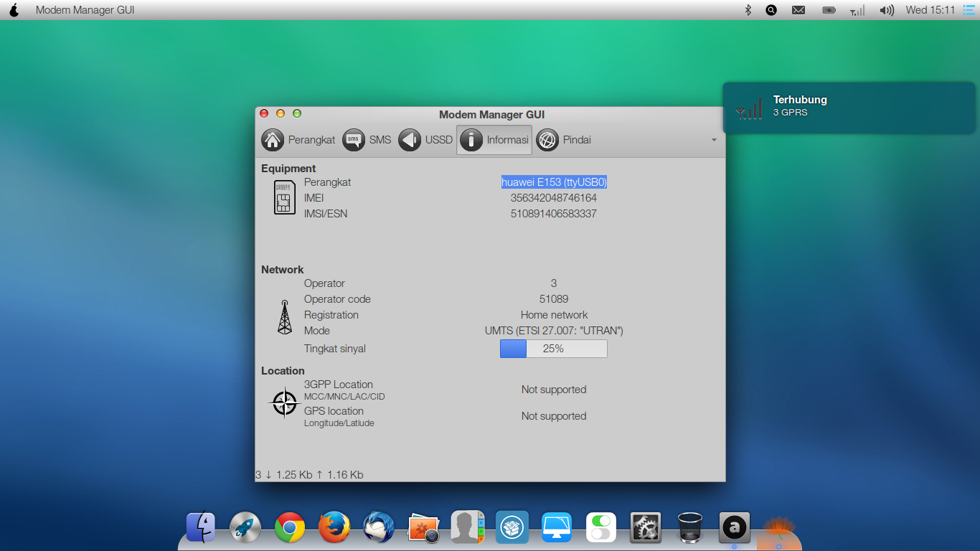Screen dimensions: 980x551
Task: Switch to the SMS tab
Action: [367, 140]
